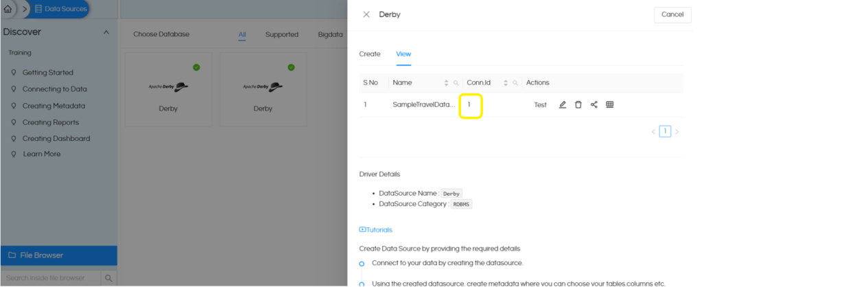The width and height of the screenshot is (868, 287).
Task: Sort the Conn.Id column using sort arrows
Action: 506,83
